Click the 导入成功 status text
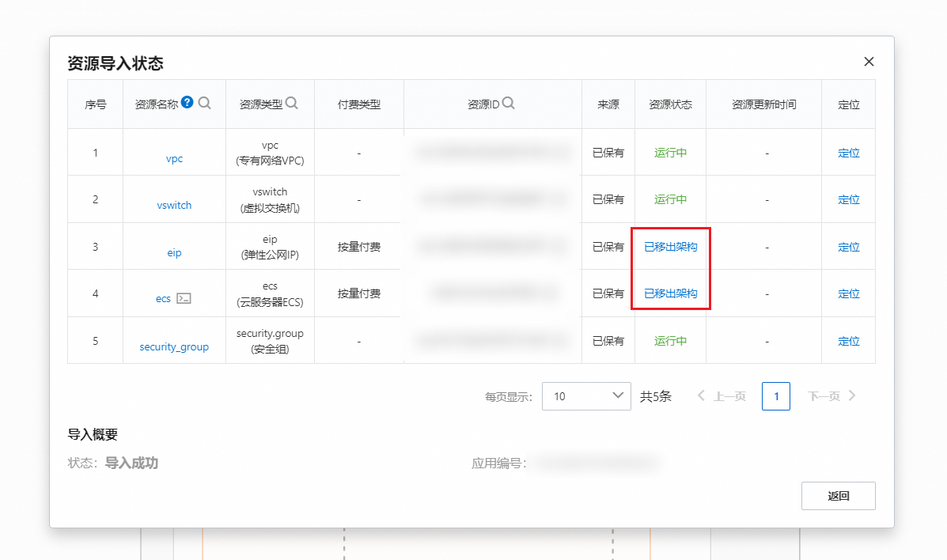947x560 pixels. tap(131, 464)
